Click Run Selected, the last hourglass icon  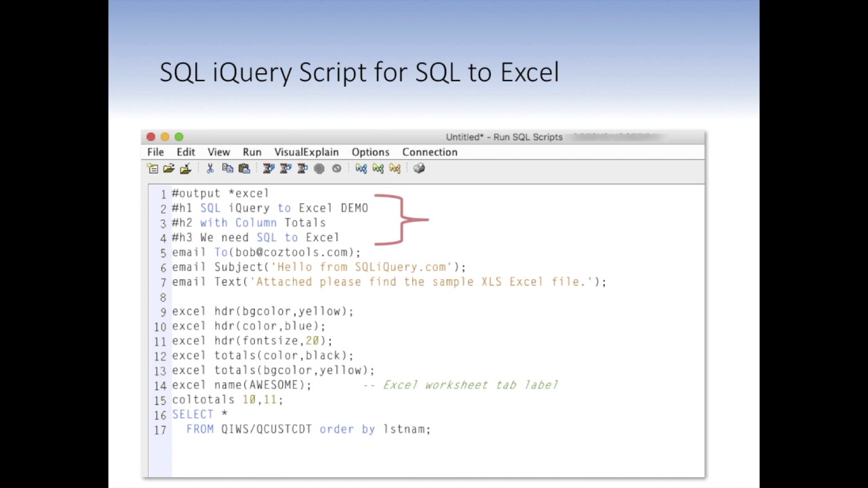[x=302, y=169]
